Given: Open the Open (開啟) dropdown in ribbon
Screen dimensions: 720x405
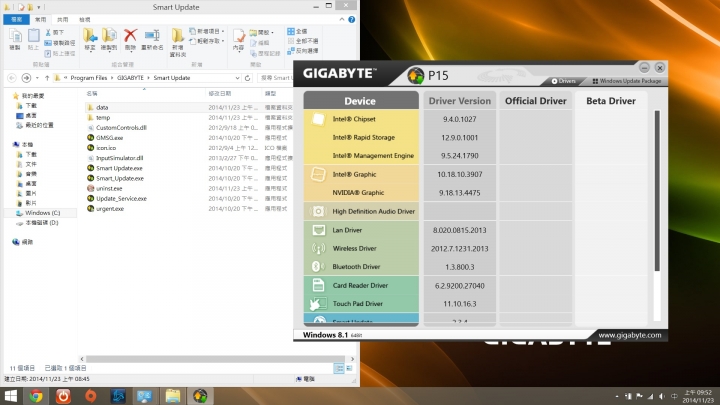Looking at the screenshot, I should 272,33.
